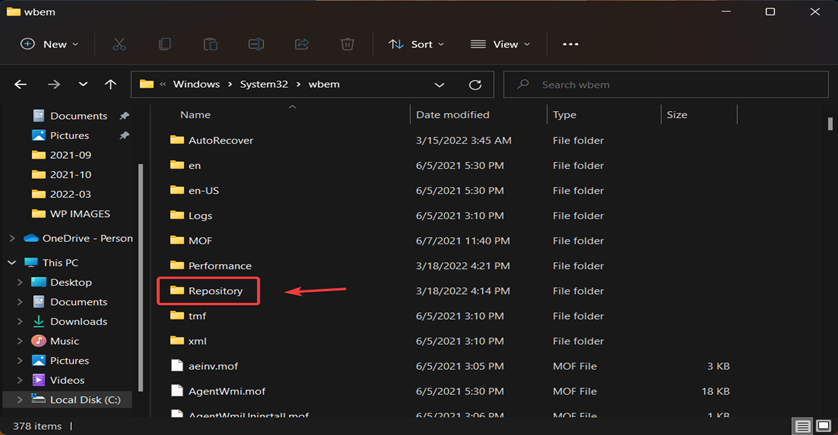The height and width of the screenshot is (435, 838).
Task: Click the Delete trash can icon
Action: [347, 44]
